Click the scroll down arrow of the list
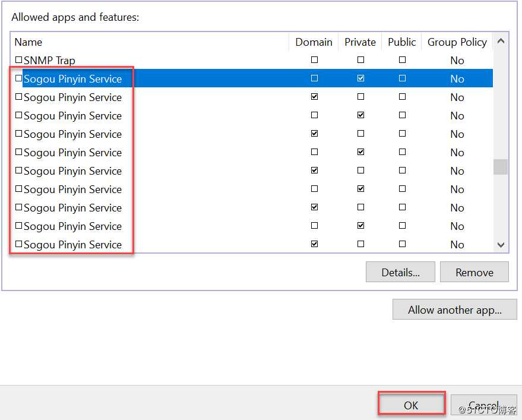 501,245
